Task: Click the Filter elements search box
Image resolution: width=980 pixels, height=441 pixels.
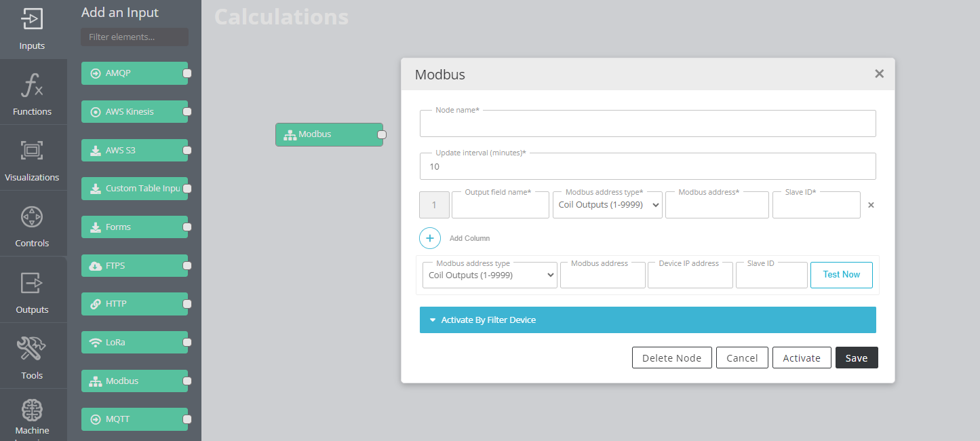Action: (x=134, y=37)
